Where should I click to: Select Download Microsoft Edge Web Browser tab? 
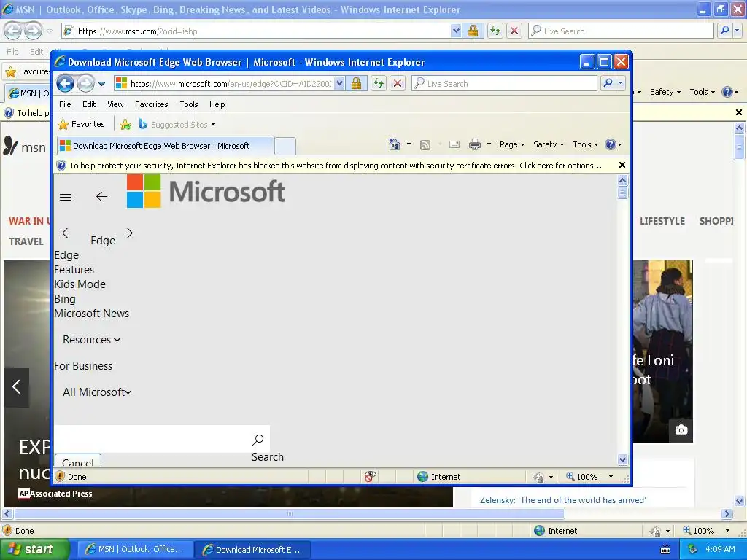[x=165, y=146]
